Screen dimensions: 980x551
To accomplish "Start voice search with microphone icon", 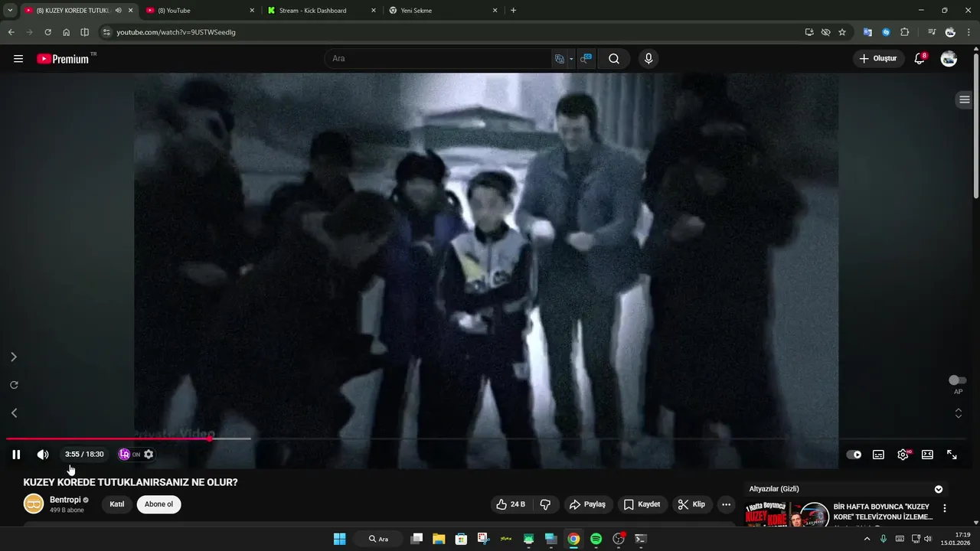I will 648,59.
